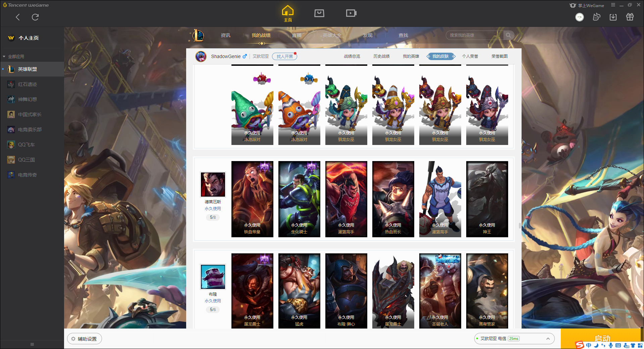Select 神舞幻想 in the sidebar
The image size is (644, 349).
tap(32, 99)
